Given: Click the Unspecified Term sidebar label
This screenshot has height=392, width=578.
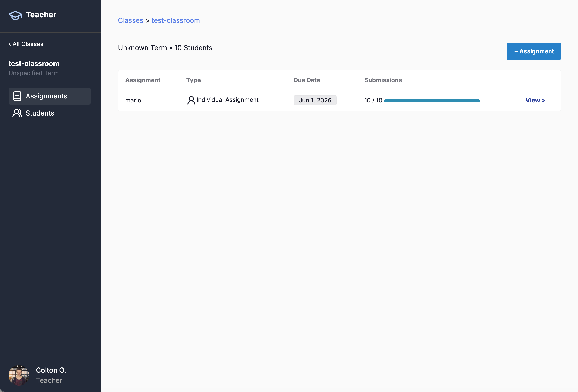Looking at the screenshot, I should 34,73.
